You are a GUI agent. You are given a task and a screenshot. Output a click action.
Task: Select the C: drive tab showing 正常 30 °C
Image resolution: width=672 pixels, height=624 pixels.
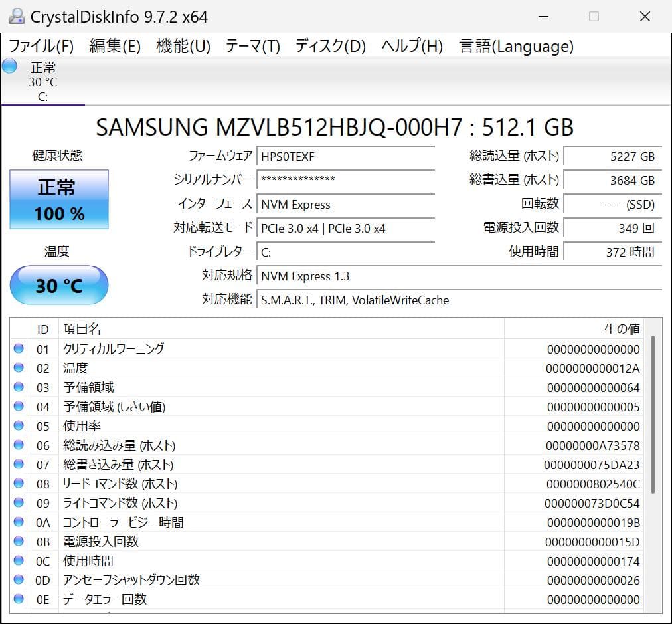point(43,82)
